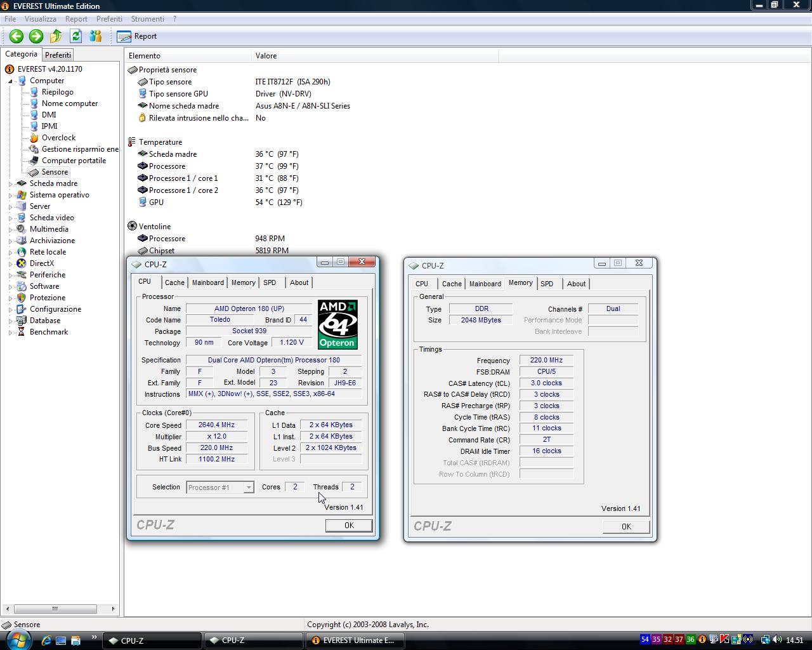
Task: Expand the Rete locale tree node
Action: click(x=10, y=252)
